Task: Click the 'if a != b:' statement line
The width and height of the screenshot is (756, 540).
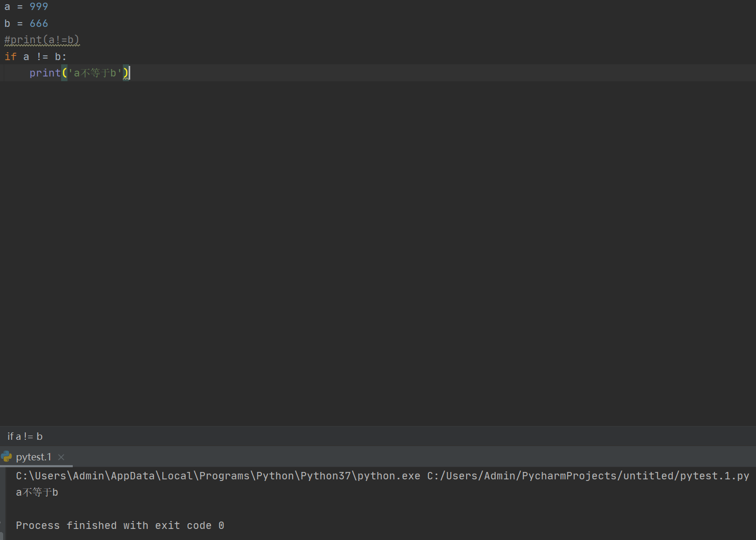Action: point(35,56)
